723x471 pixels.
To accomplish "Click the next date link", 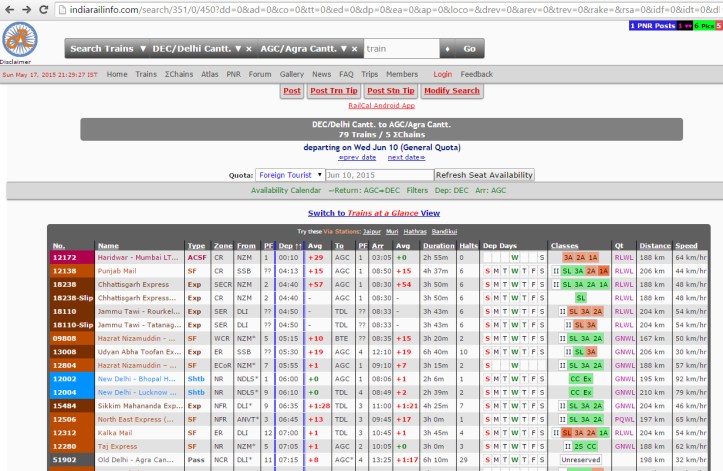I will tap(405, 157).
